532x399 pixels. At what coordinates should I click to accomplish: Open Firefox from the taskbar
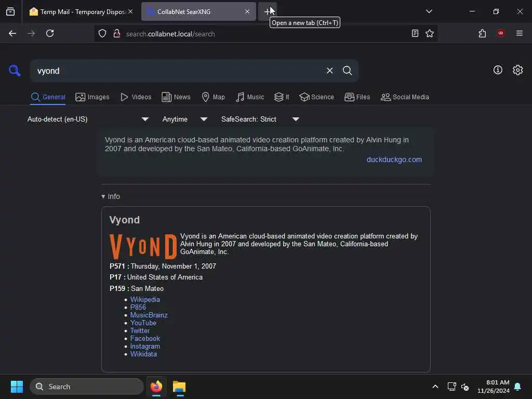(156, 387)
